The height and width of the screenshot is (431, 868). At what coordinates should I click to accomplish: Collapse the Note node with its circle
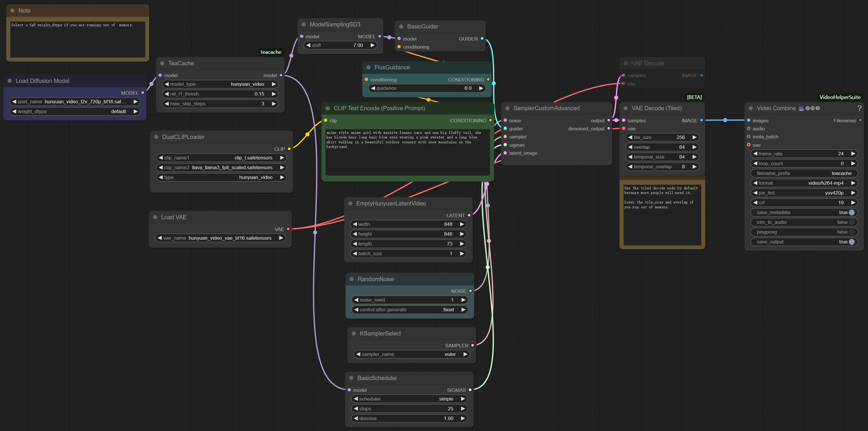pos(12,10)
